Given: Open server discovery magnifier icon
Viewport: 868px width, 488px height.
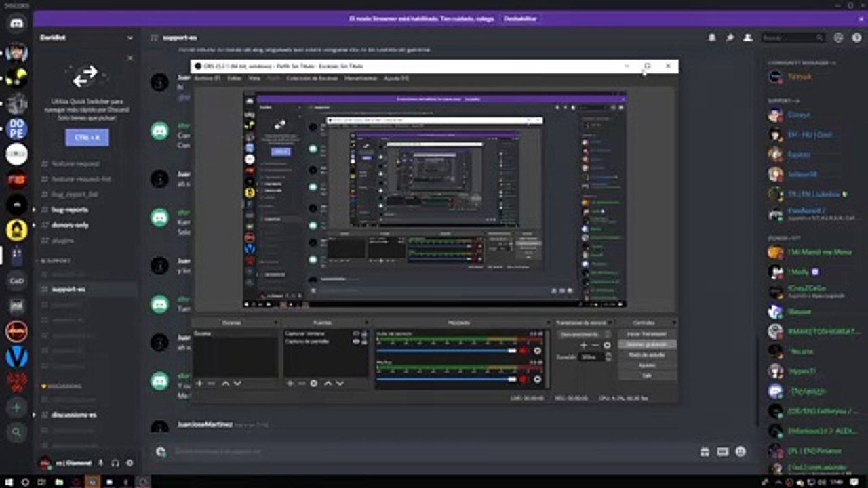Looking at the screenshot, I should [17, 432].
